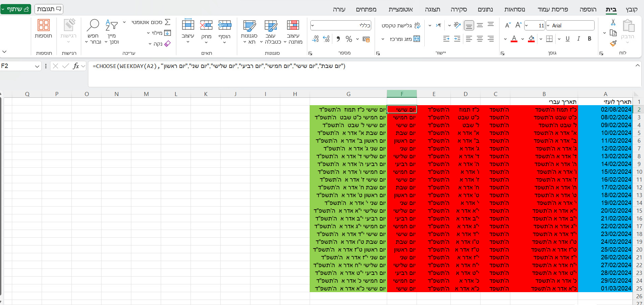
Task: Click the Share (שיתוף) button
Action: (16, 9)
